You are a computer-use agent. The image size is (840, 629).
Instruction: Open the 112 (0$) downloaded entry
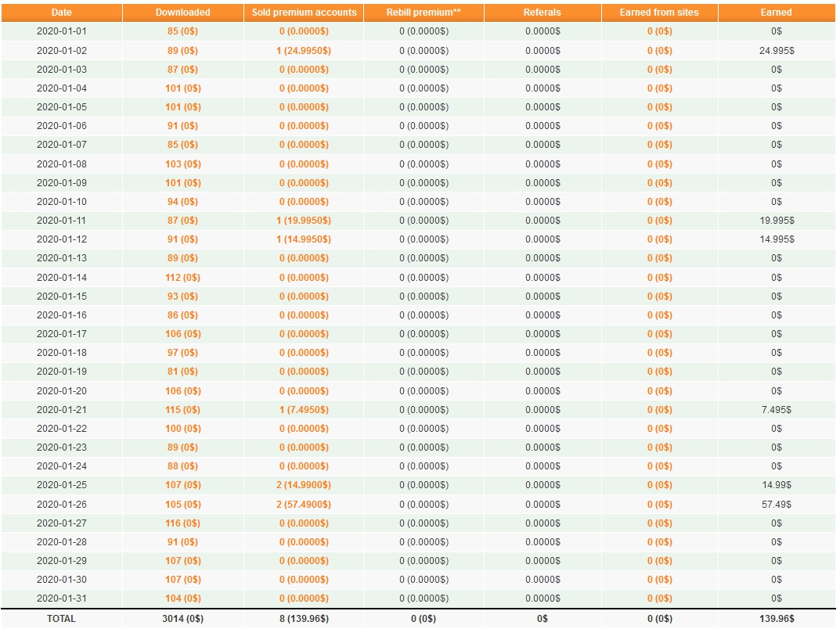point(182,277)
